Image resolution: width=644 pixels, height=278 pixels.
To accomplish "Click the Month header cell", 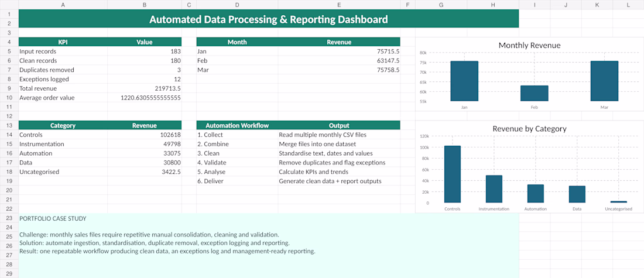I will coord(237,42).
